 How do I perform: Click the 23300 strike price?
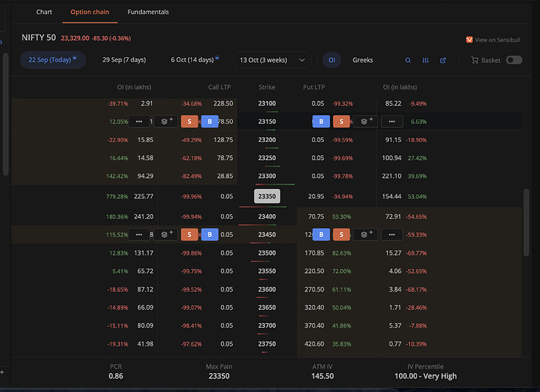pos(267,176)
